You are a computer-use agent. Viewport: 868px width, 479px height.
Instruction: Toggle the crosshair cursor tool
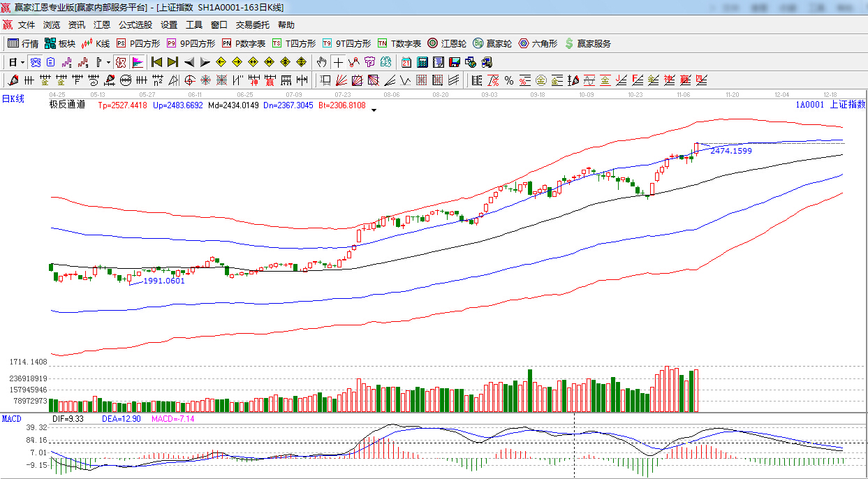(x=338, y=62)
